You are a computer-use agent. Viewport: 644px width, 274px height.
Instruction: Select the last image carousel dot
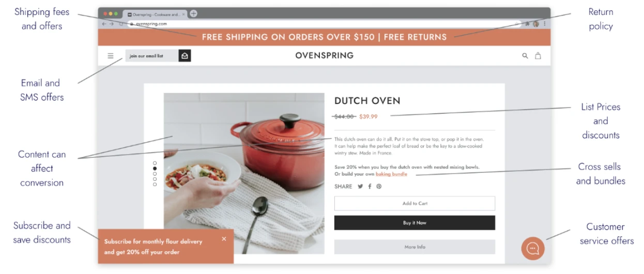pyautogui.click(x=155, y=185)
